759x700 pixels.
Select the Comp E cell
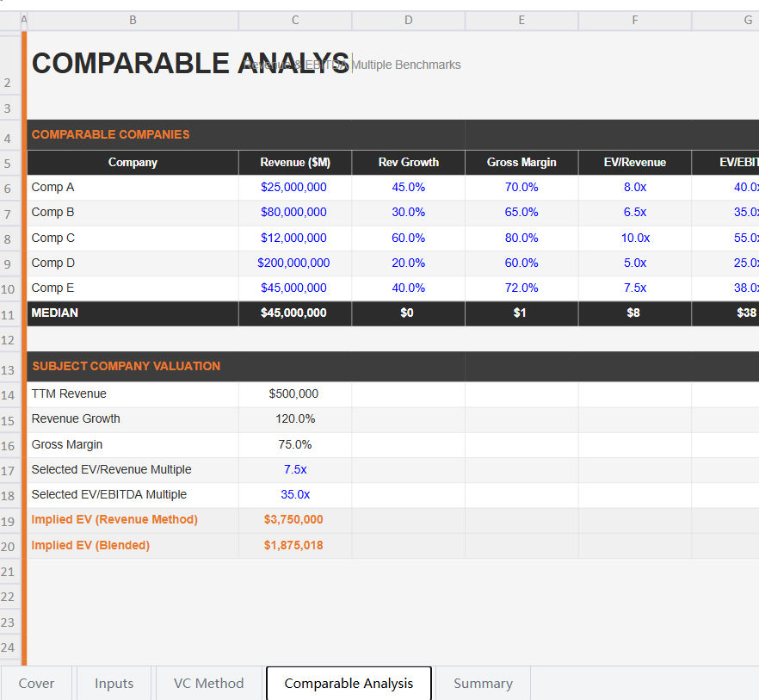pos(133,288)
